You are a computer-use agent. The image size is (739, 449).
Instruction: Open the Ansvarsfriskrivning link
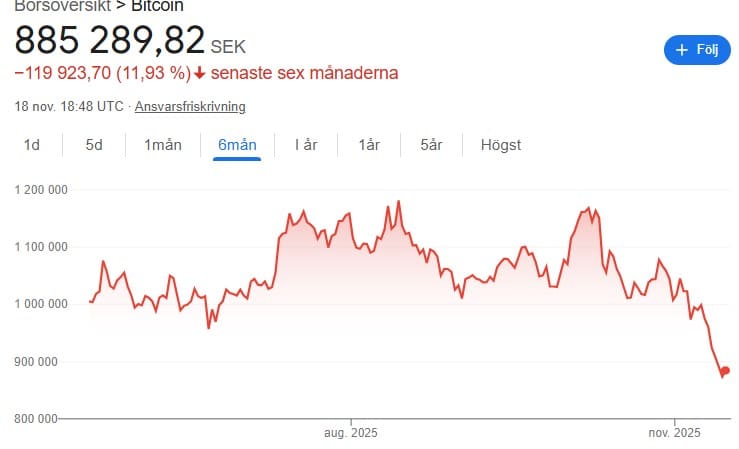(x=191, y=106)
